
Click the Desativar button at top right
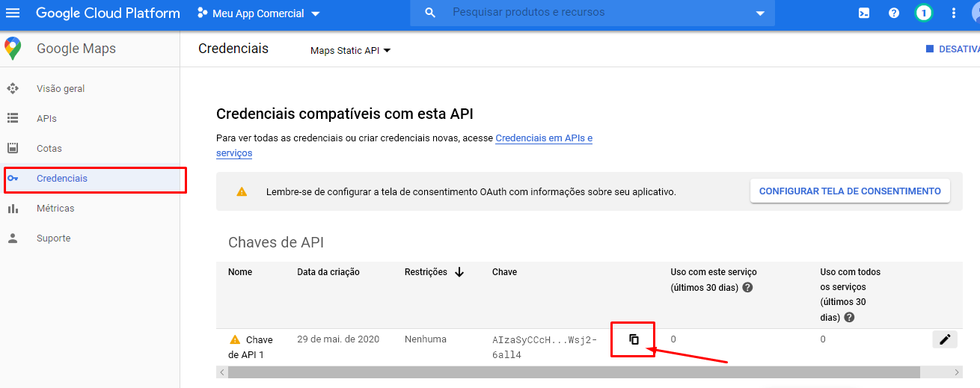952,49
